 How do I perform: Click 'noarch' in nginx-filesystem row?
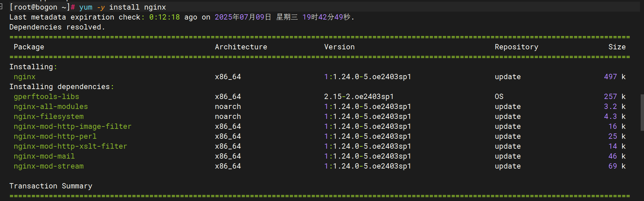228,117
